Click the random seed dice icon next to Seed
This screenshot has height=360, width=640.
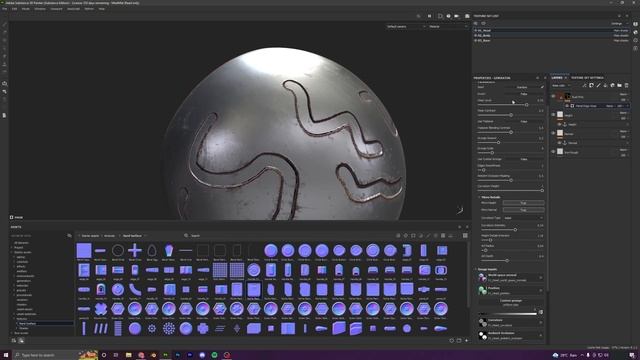[x=542, y=87]
